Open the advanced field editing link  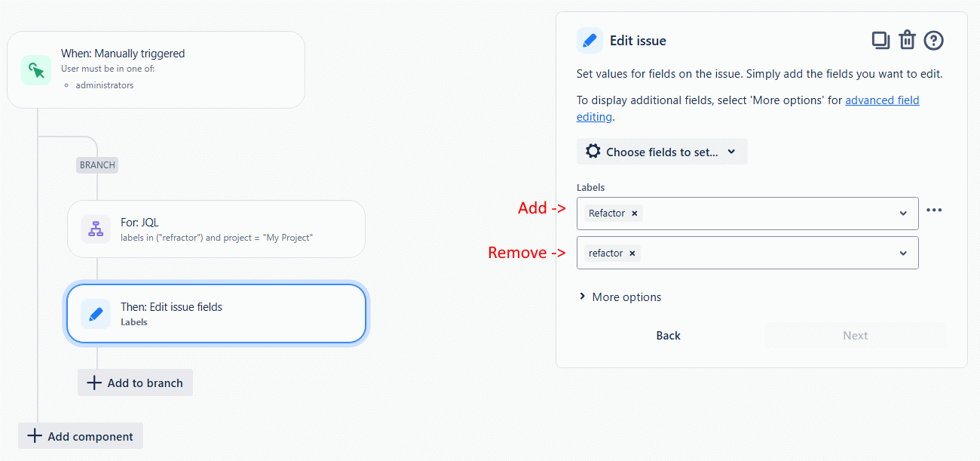pos(882,100)
